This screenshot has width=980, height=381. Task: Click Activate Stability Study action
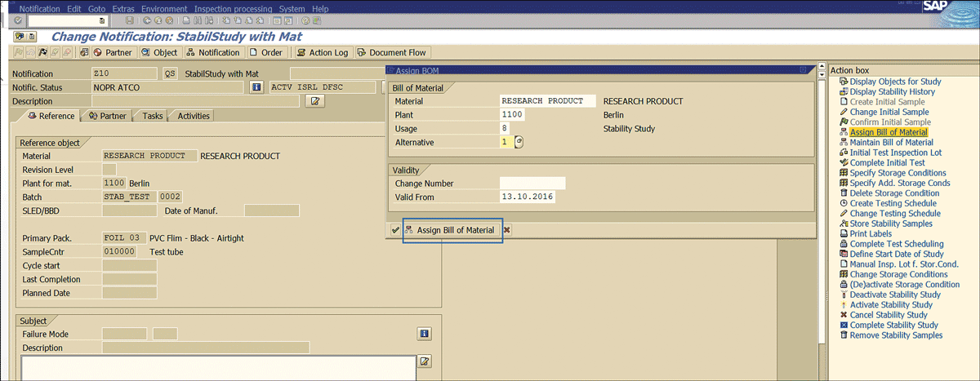click(x=890, y=305)
